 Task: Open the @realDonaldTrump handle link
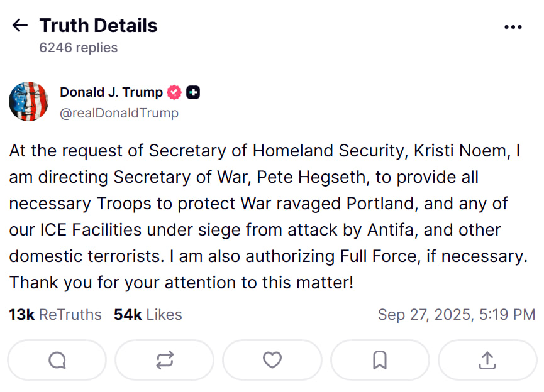[x=119, y=113]
